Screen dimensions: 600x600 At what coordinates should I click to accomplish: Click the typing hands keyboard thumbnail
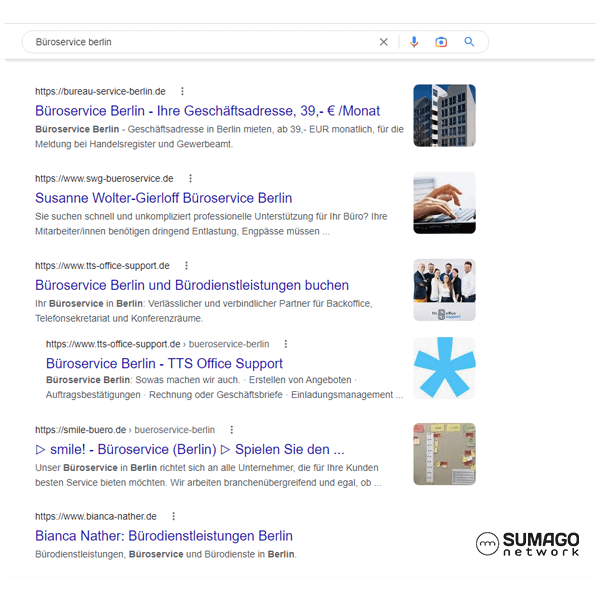[x=444, y=202]
